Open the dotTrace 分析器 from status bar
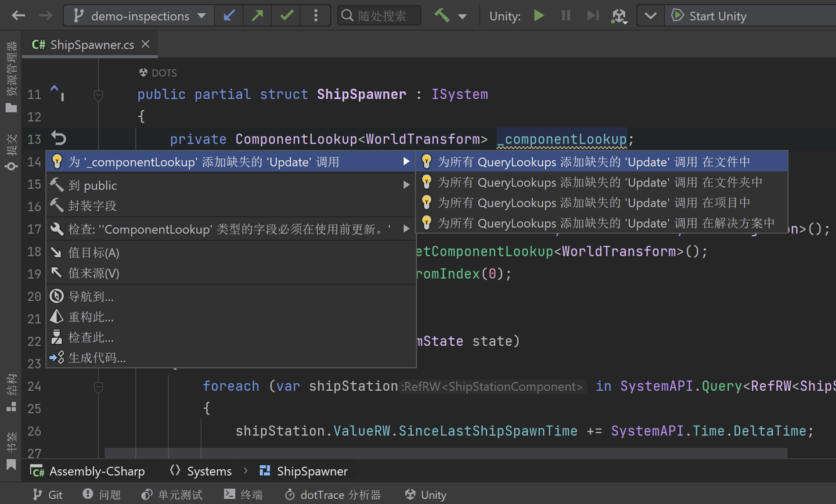The height and width of the screenshot is (504, 836). (x=332, y=495)
